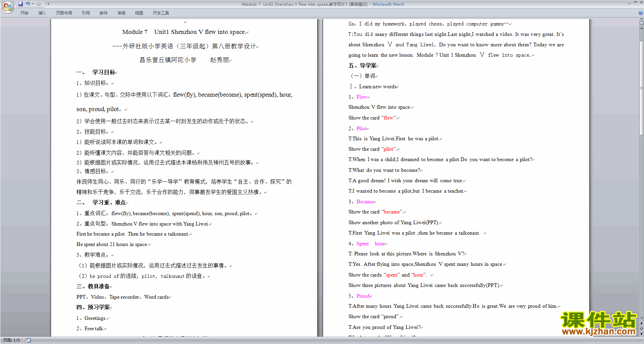Click the line 'Show another photo of Yang Liwei(PPT).'
Viewport: 644px width, 344px height.
tap(394, 223)
